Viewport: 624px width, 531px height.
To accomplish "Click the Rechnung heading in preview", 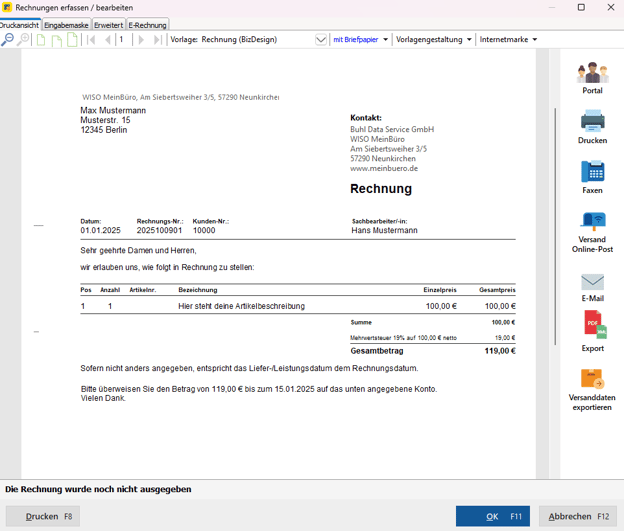I will (381, 189).
